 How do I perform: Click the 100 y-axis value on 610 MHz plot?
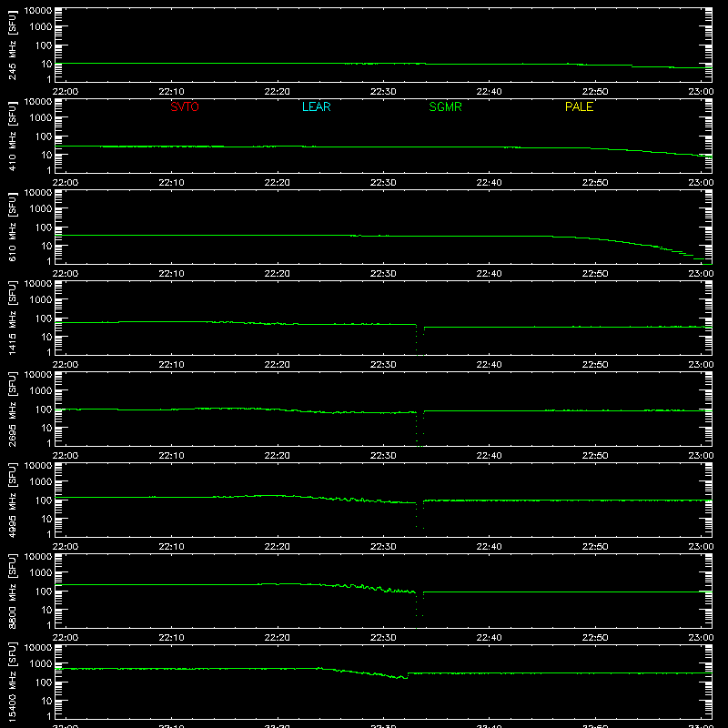pos(44,227)
